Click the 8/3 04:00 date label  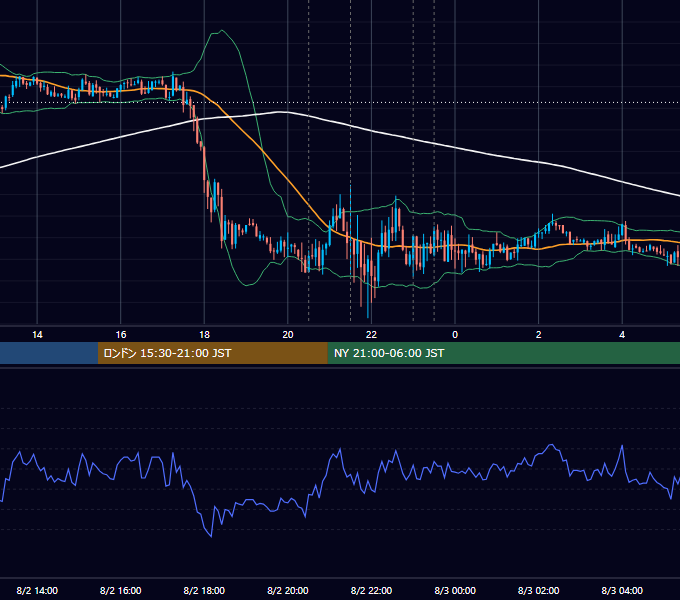click(x=622, y=590)
